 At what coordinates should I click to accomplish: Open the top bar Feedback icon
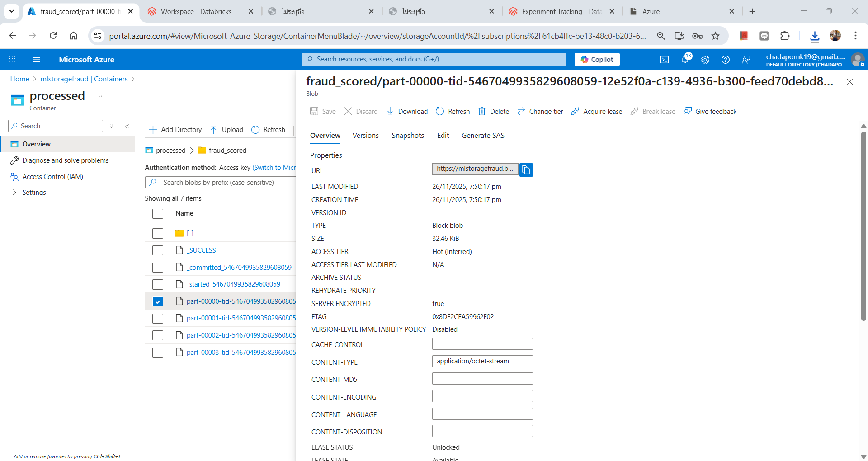coord(746,60)
